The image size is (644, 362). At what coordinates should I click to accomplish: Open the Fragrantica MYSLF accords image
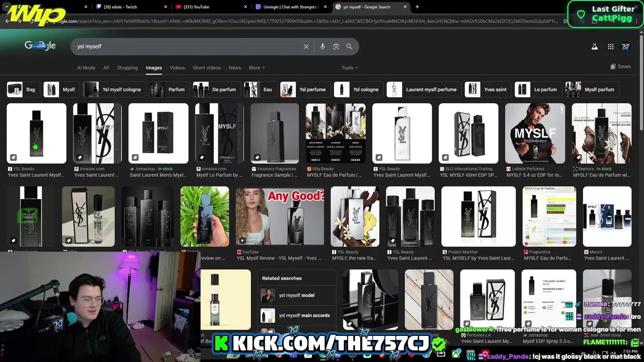(x=549, y=217)
